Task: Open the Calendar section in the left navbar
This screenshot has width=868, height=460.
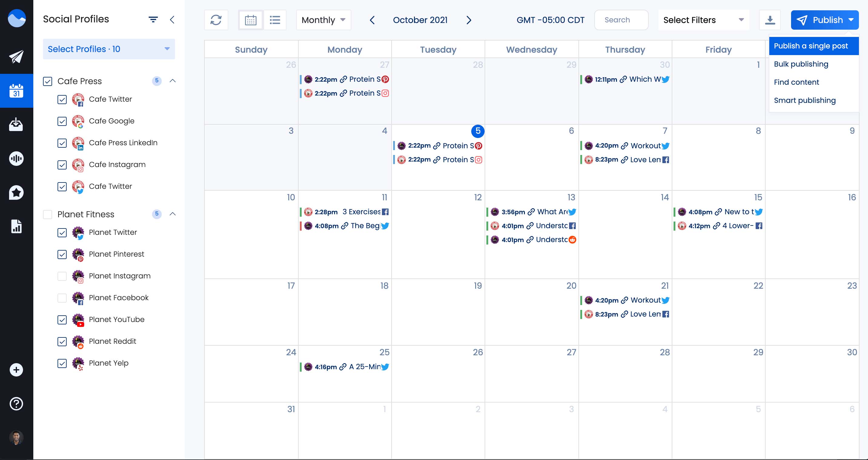Action: pos(17,90)
